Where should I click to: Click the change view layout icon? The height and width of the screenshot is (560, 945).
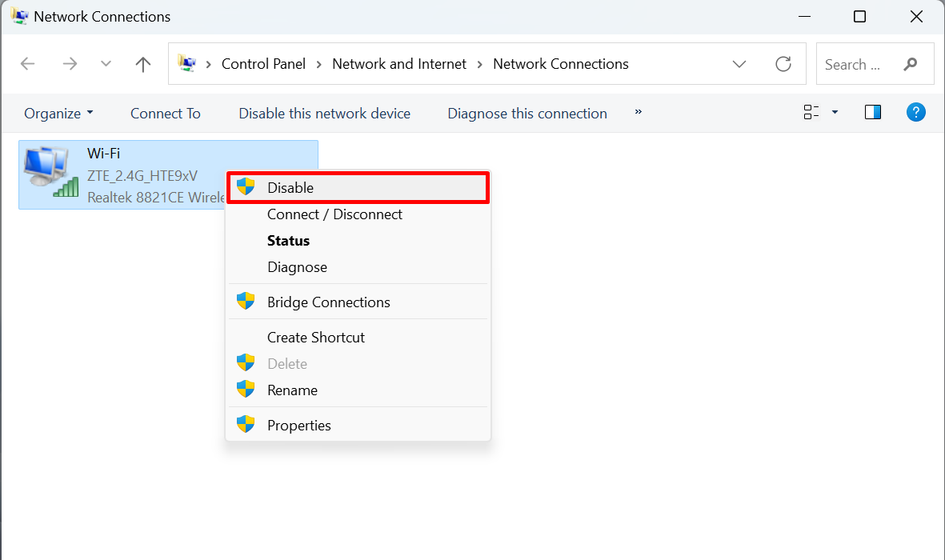(x=811, y=112)
